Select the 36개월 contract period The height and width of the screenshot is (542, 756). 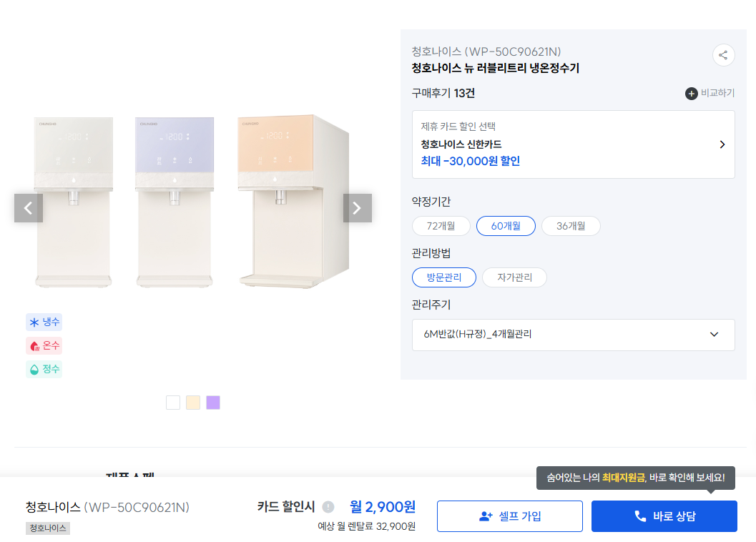(x=571, y=226)
